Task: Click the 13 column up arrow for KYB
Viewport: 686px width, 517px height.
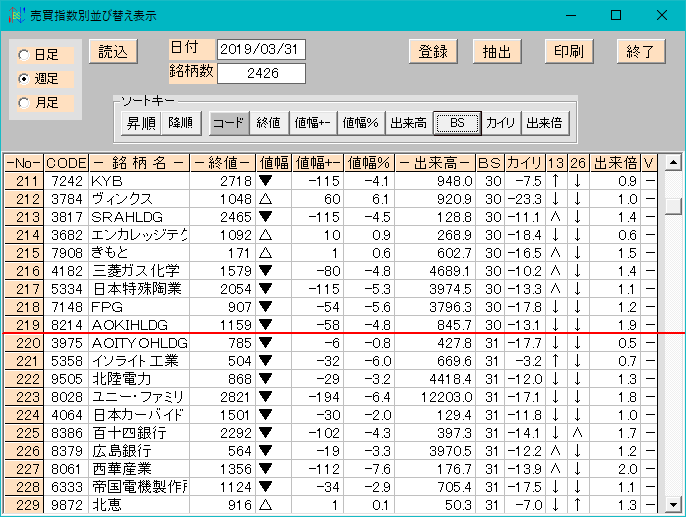Action: coord(555,181)
